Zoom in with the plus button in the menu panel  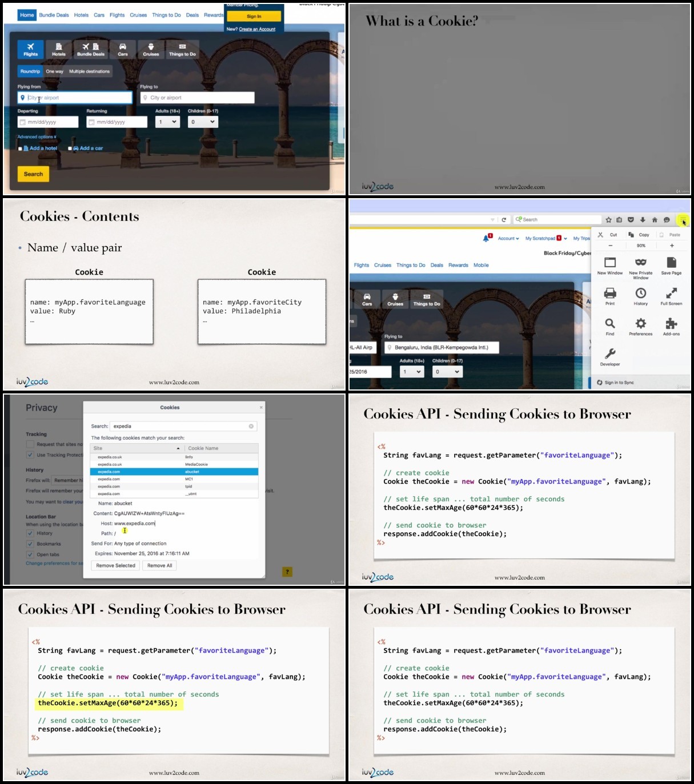pyautogui.click(x=672, y=246)
